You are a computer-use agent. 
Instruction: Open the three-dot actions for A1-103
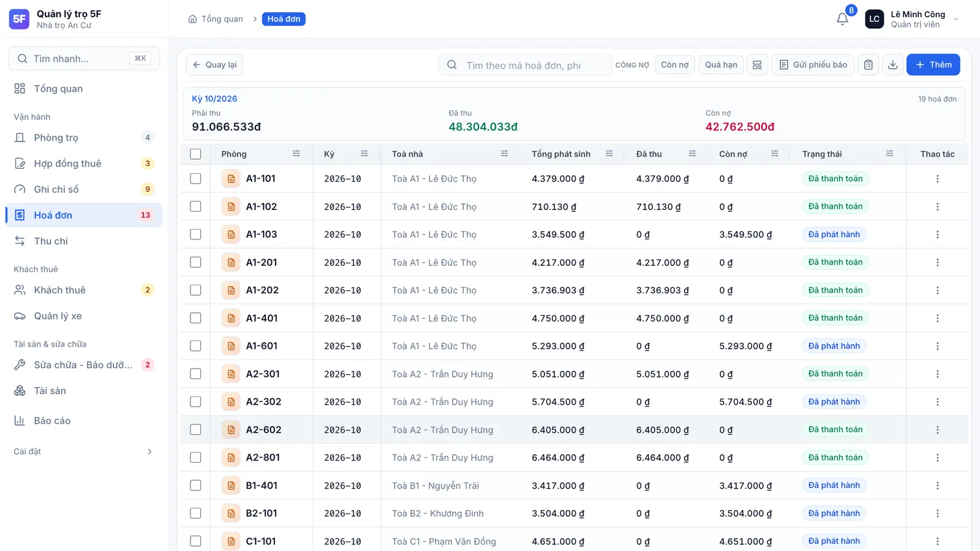tap(937, 234)
